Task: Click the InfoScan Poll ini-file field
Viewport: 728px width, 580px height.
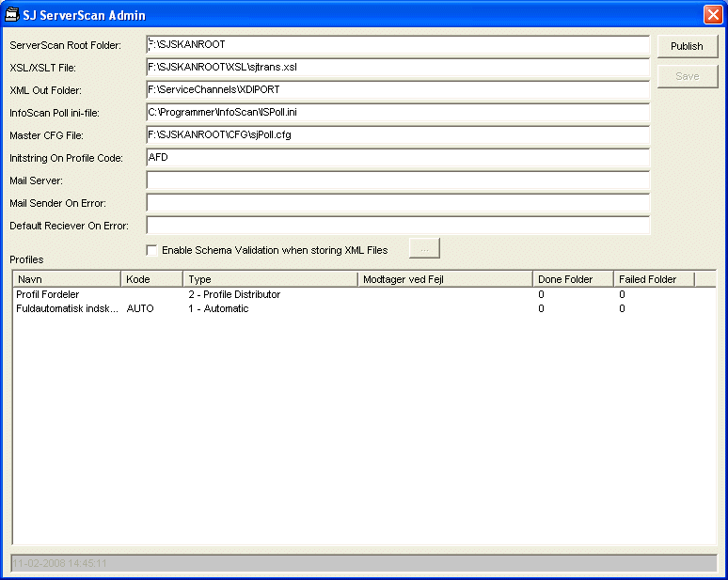Action: pyautogui.click(x=398, y=113)
